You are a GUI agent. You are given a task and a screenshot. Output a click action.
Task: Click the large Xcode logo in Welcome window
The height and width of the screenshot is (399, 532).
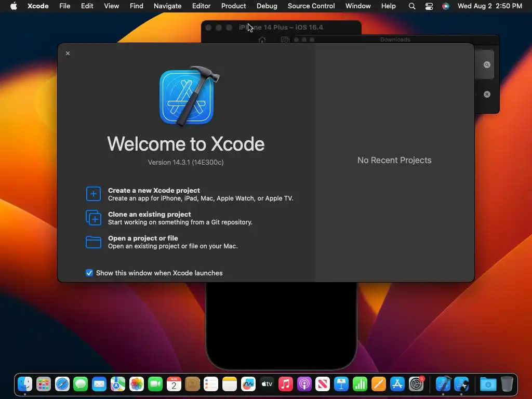pos(189,96)
